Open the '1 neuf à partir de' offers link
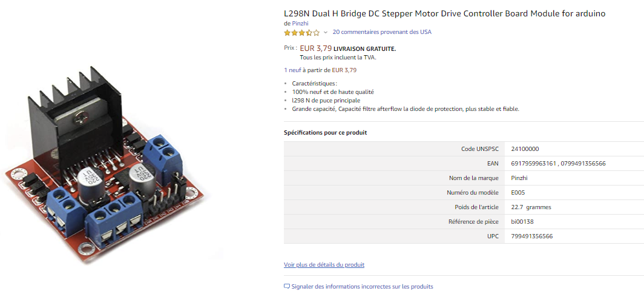Image resolution: width=644 pixels, height=291 pixels. [x=320, y=70]
